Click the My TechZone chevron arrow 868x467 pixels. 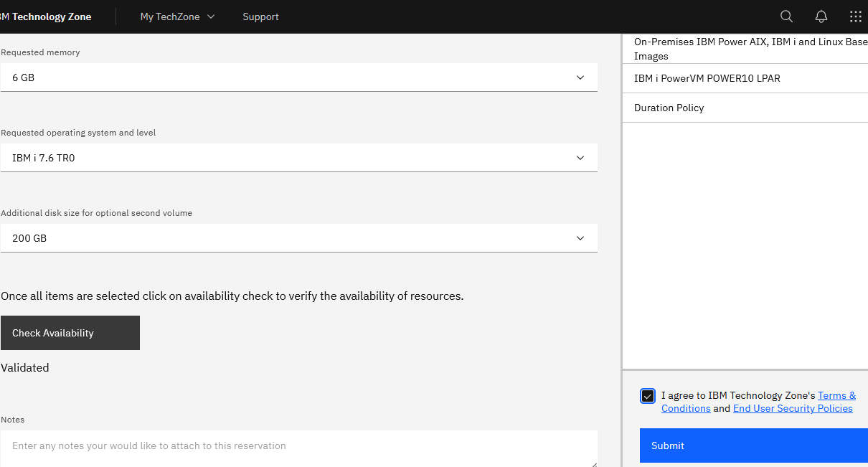[211, 16]
